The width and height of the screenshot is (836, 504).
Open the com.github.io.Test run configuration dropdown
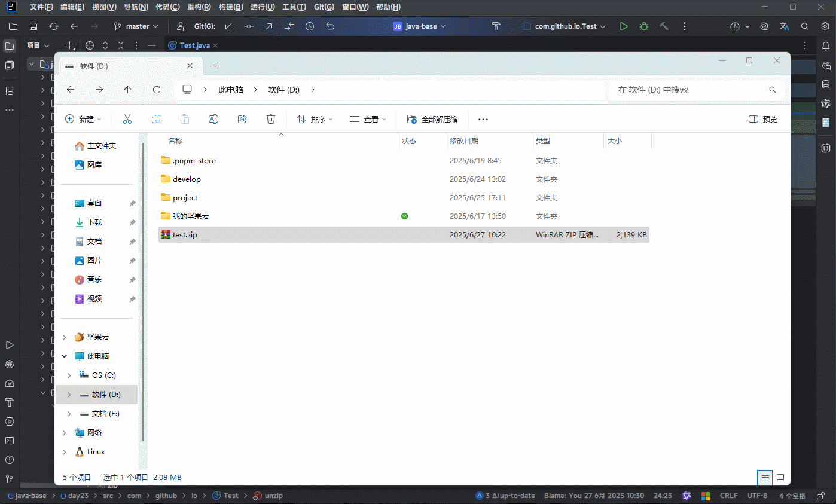[565, 26]
